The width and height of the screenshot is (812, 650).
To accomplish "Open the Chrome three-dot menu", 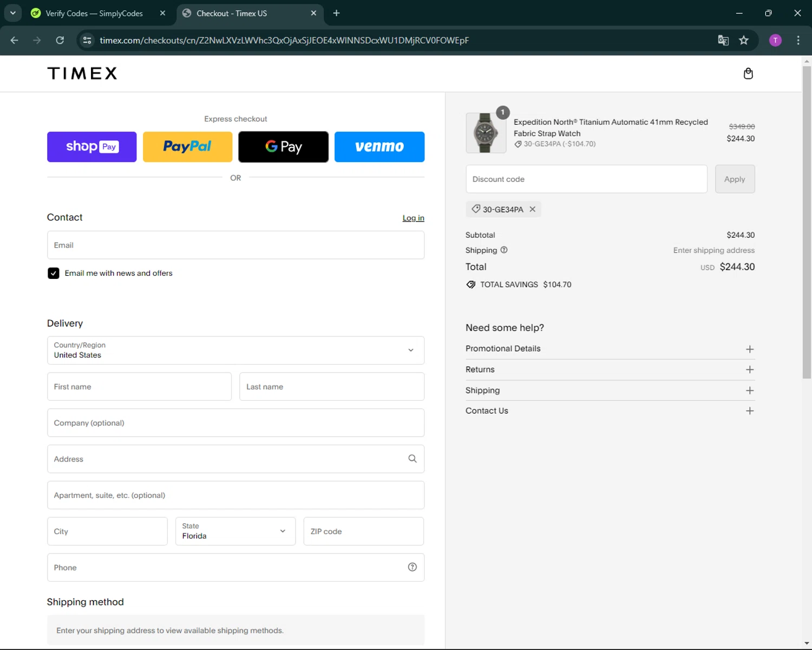I will tap(798, 40).
